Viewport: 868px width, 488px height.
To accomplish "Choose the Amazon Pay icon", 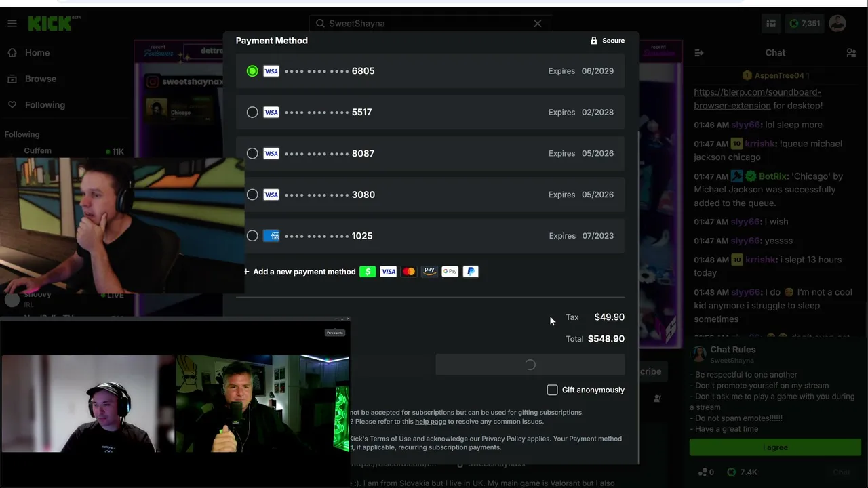I will click(x=429, y=272).
